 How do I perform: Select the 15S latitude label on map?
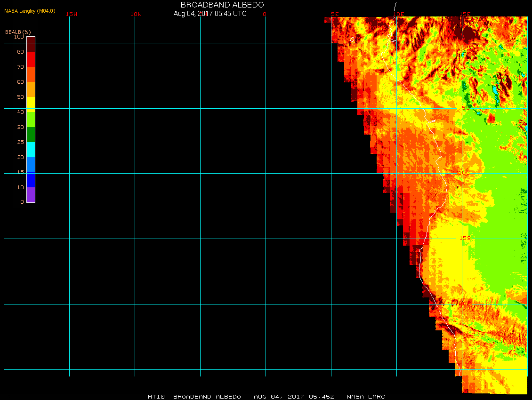click(464, 238)
